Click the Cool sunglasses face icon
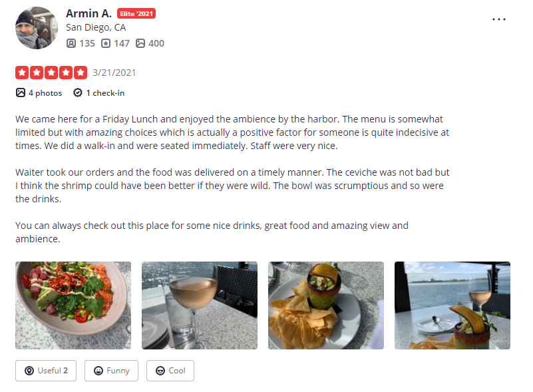This screenshot has width=533, height=392. coord(160,371)
